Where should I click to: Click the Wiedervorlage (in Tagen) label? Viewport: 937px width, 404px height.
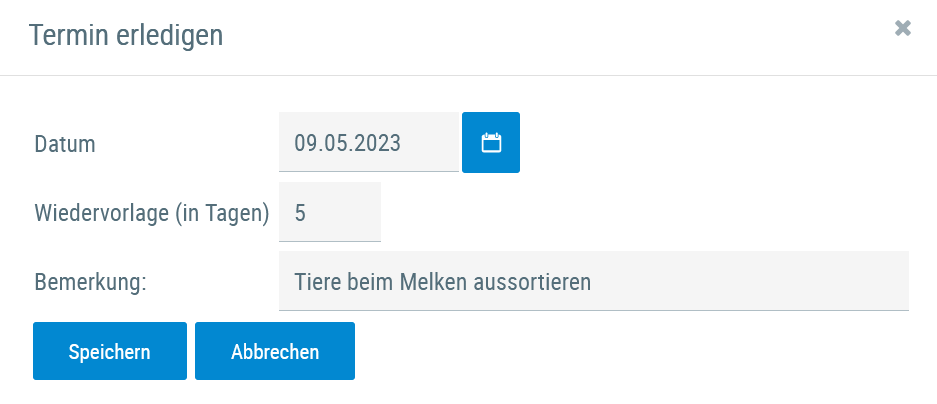(x=152, y=213)
